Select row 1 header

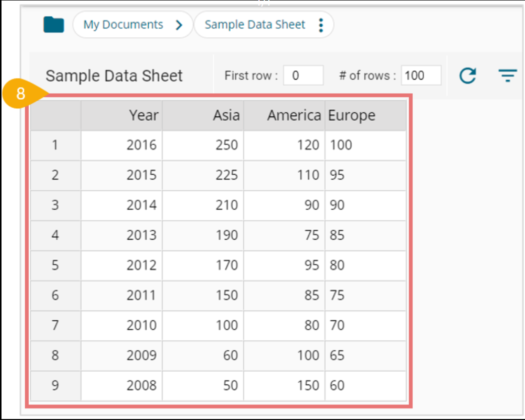pos(55,146)
